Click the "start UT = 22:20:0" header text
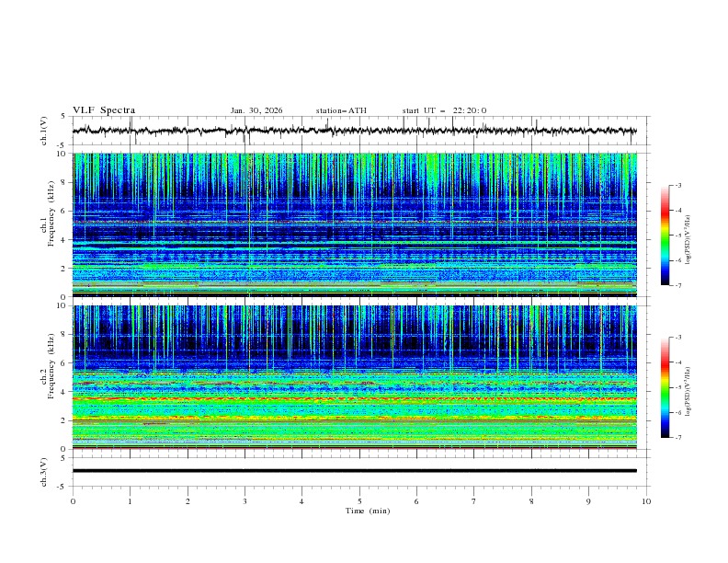Screen dimensions: 728x563 (444, 110)
